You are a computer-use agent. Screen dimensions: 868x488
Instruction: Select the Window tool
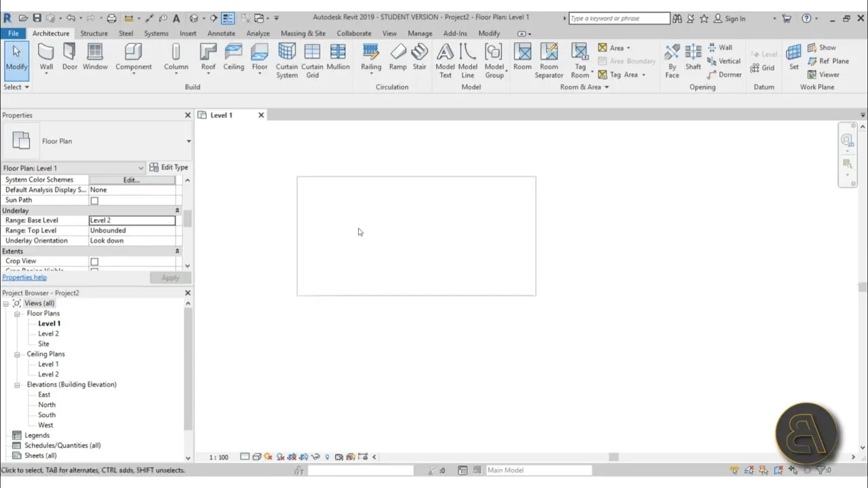click(x=95, y=57)
